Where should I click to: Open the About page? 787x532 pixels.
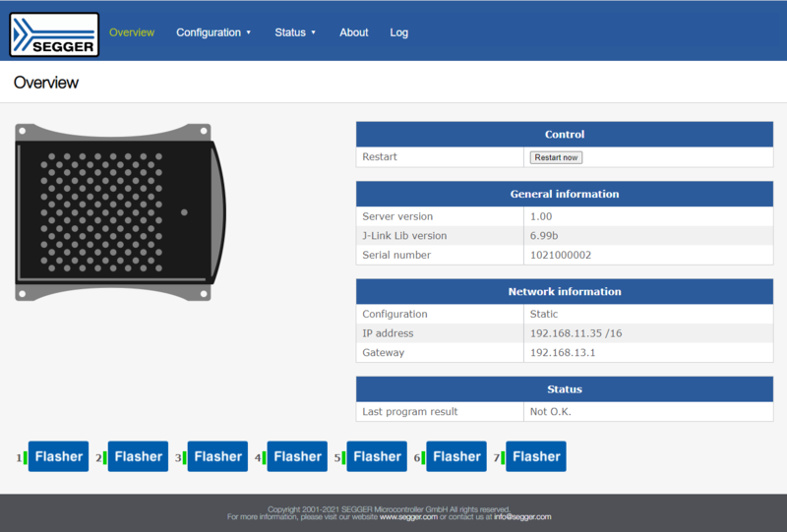tap(354, 32)
